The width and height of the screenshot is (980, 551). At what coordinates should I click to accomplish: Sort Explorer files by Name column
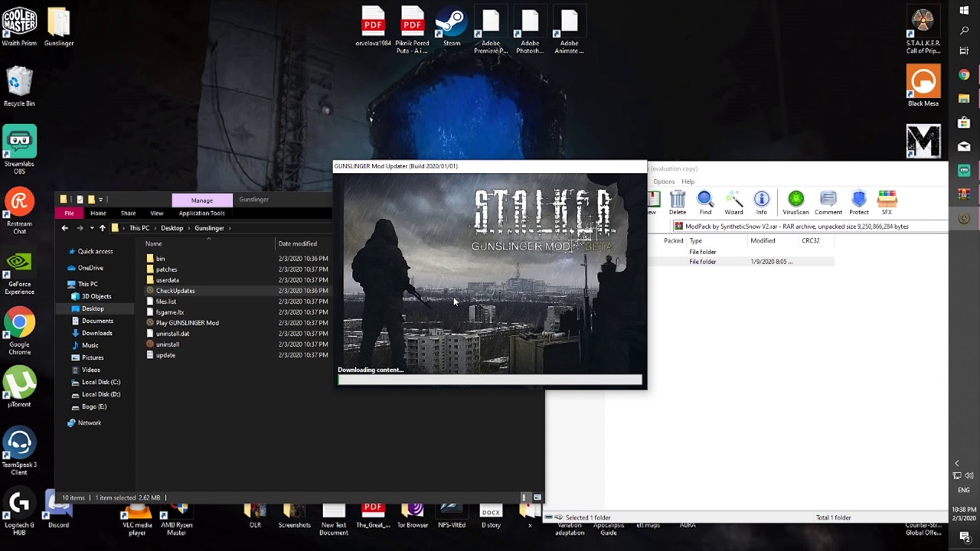(153, 243)
